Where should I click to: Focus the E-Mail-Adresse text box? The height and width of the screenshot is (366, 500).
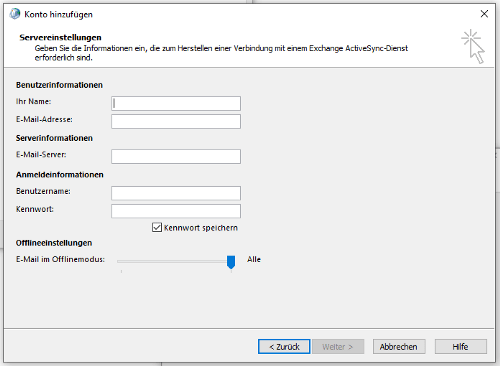[176, 121]
